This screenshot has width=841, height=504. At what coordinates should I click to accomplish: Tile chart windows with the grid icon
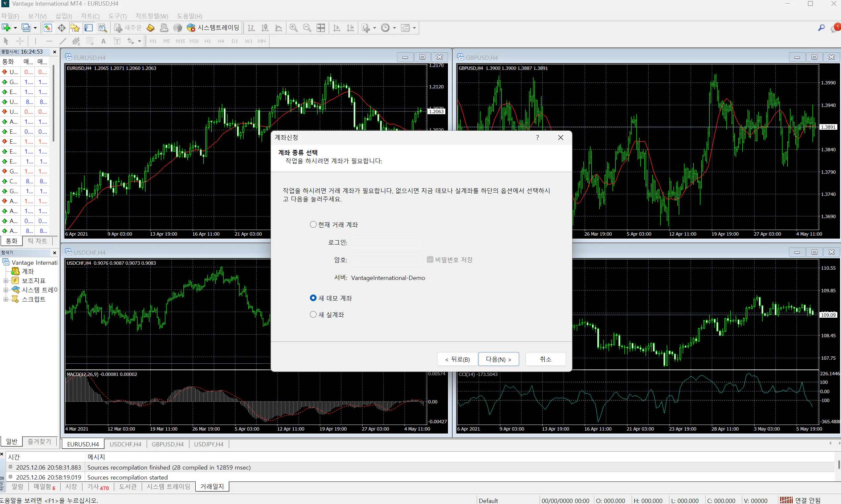321,28
